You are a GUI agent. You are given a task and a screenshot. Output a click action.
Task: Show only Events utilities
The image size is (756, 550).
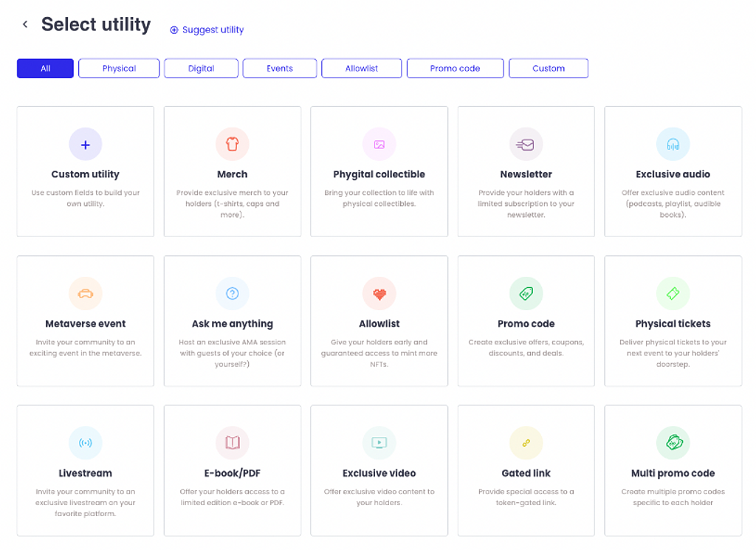click(280, 69)
